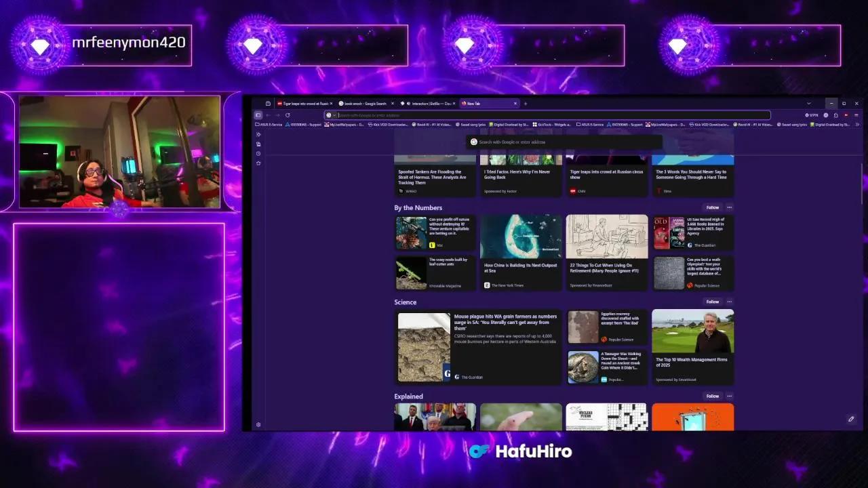The width and height of the screenshot is (868, 488).
Task: Focus the page Search with Google box
Action: coord(565,142)
